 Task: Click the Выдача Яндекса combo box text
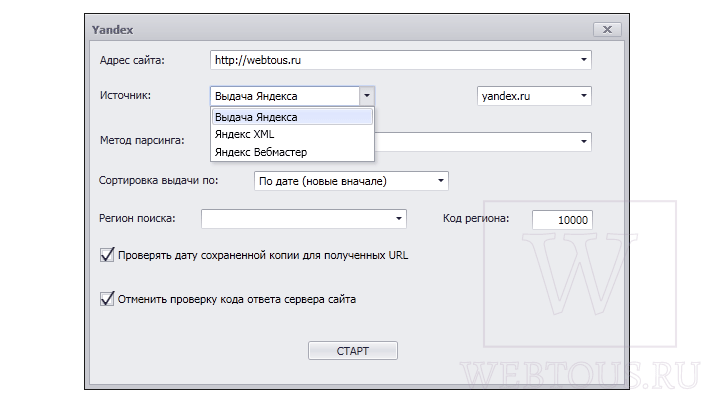(256, 96)
